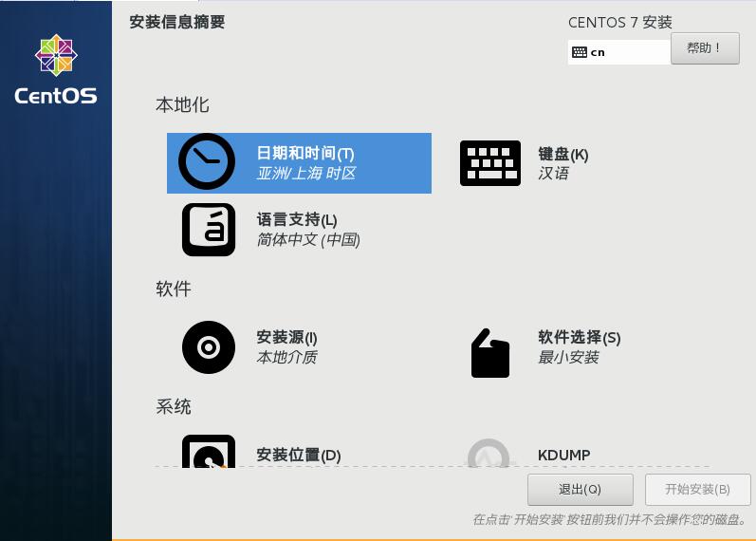This screenshot has width=756, height=541.
Task: Open 键盘(K) 汉语 settings entry
Action: 563,163
